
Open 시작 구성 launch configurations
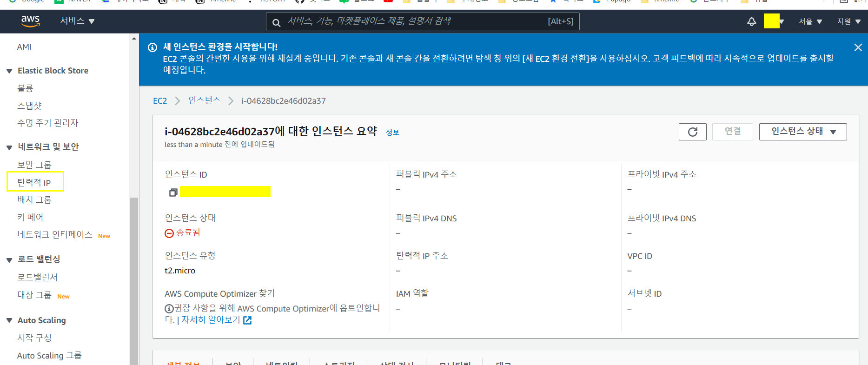tap(34, 338)
